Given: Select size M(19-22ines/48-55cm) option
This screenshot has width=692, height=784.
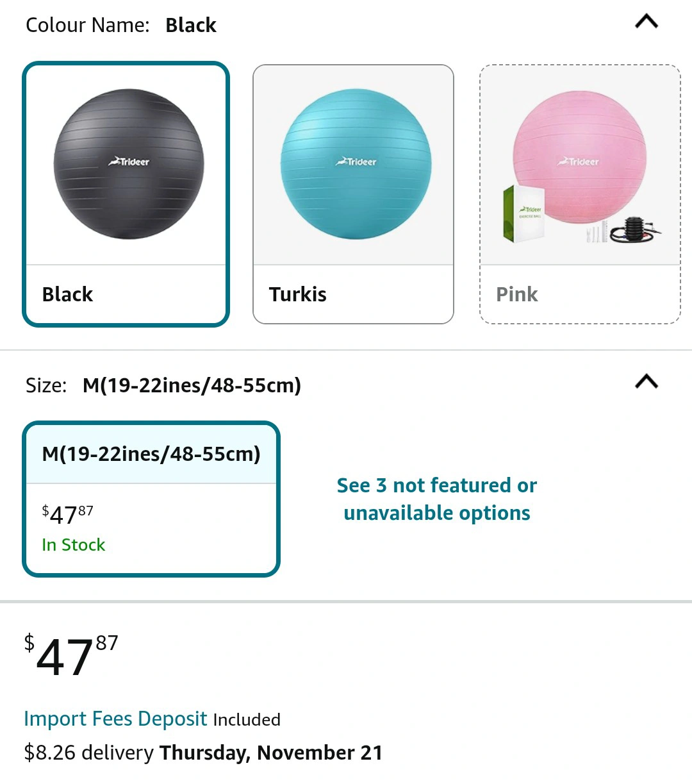Looking at the screenshot, I should click(x=151, y=499).
